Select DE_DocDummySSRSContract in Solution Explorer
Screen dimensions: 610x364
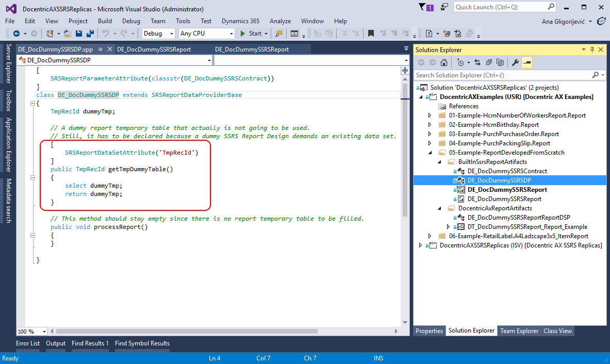click(507, 171)
